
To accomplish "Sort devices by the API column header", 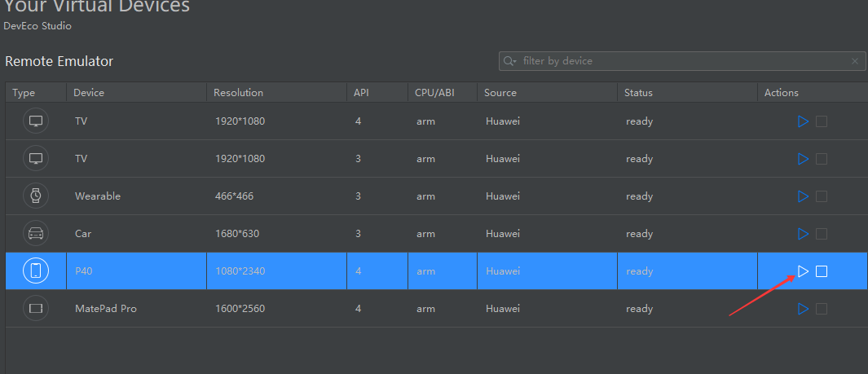I will (x=361, y=93).
